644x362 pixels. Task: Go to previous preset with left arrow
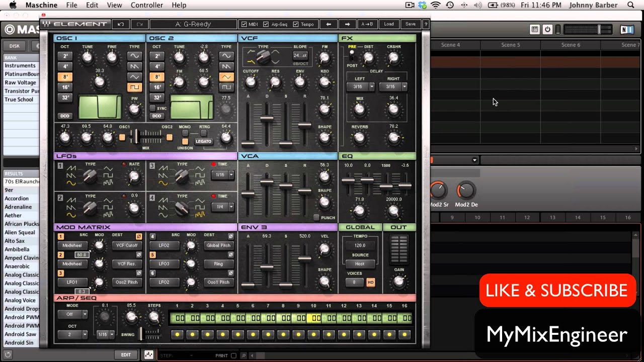click(329, 24)
